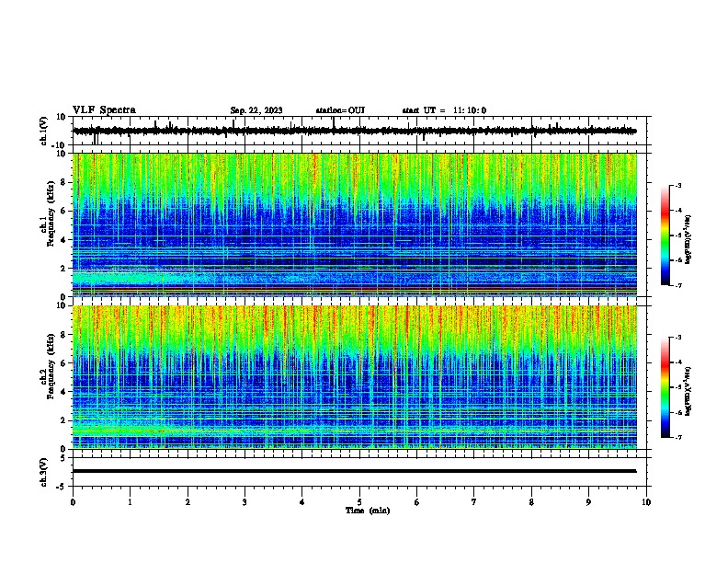Click the "ch.1(V)" axis label

44,131
